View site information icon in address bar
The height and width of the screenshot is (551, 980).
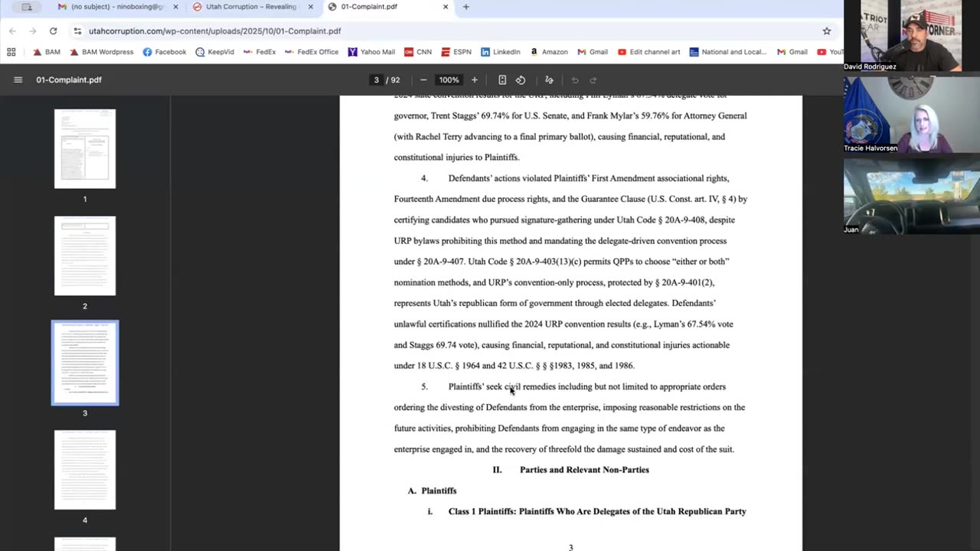pos(77,31)
